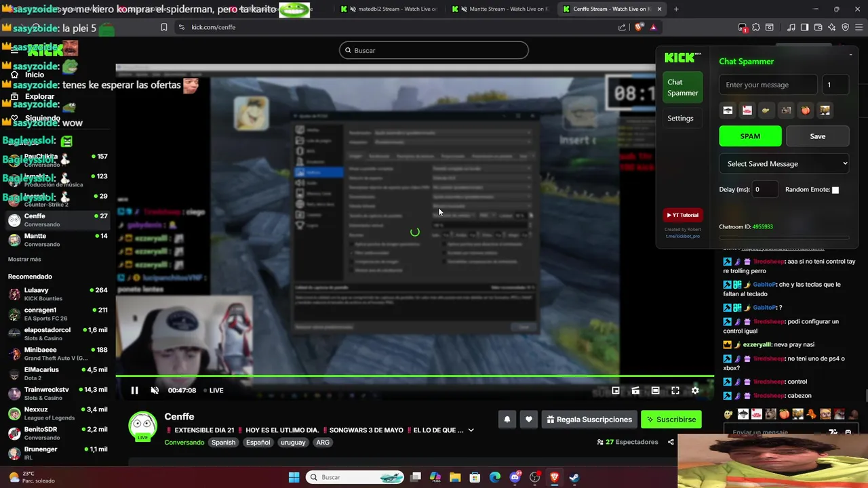This screenshot has width=868, height=488.
Task: Click the Delay (ms) input field
Action: (x=765, y=190)
